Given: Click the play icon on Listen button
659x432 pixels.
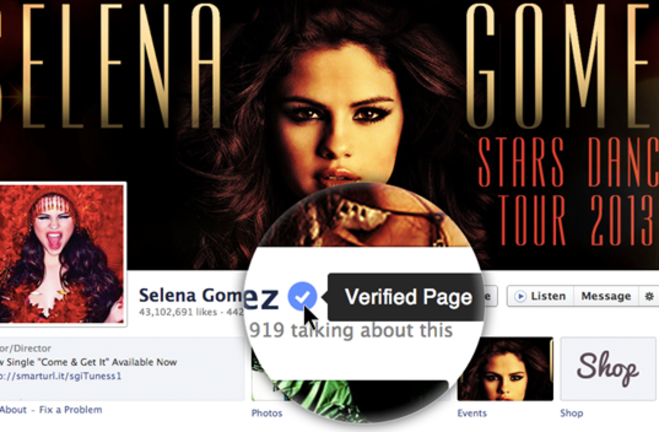Looking at the screenshot, I should (x=520, y=296).
